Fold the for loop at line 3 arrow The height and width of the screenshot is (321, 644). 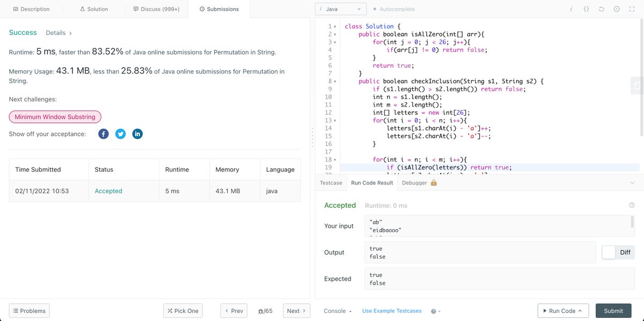click(335, 42)
